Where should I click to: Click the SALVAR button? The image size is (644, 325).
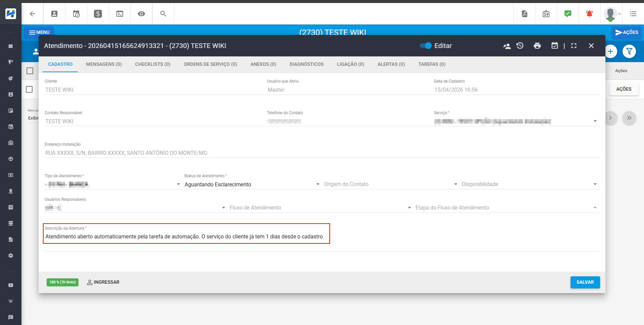tap(585, 282)
